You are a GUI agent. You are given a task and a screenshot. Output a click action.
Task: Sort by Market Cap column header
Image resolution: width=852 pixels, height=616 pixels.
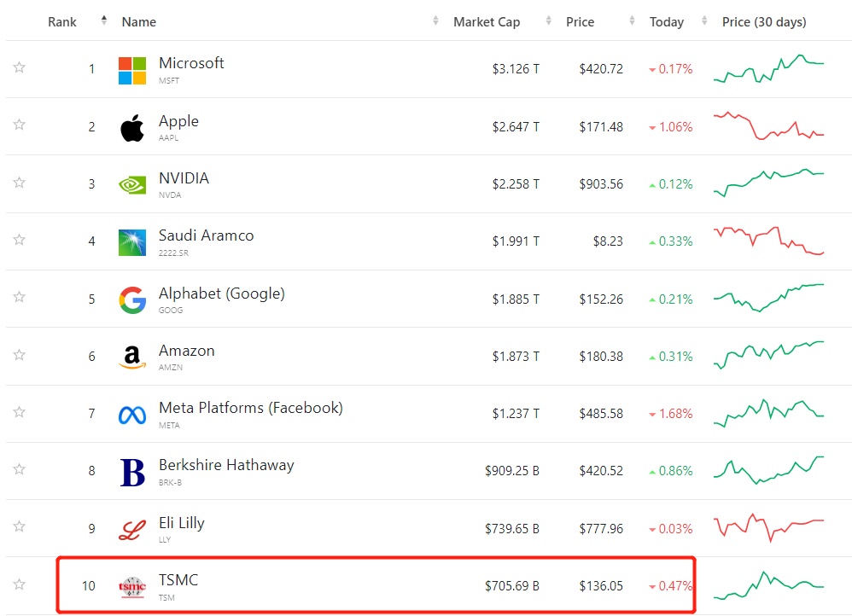click(x=486, y=22)
